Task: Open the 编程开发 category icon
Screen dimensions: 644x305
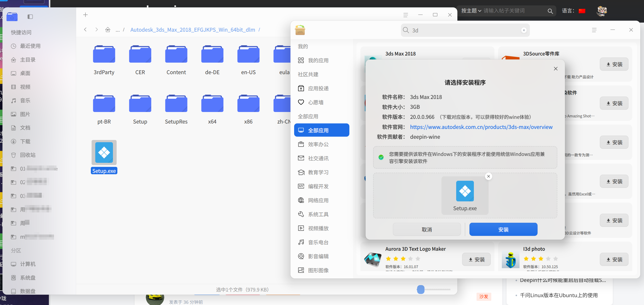Action: pos(301,186)
